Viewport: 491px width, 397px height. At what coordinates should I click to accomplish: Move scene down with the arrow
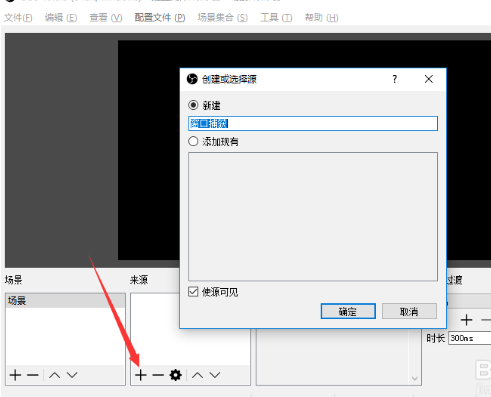tap(72, 375)
